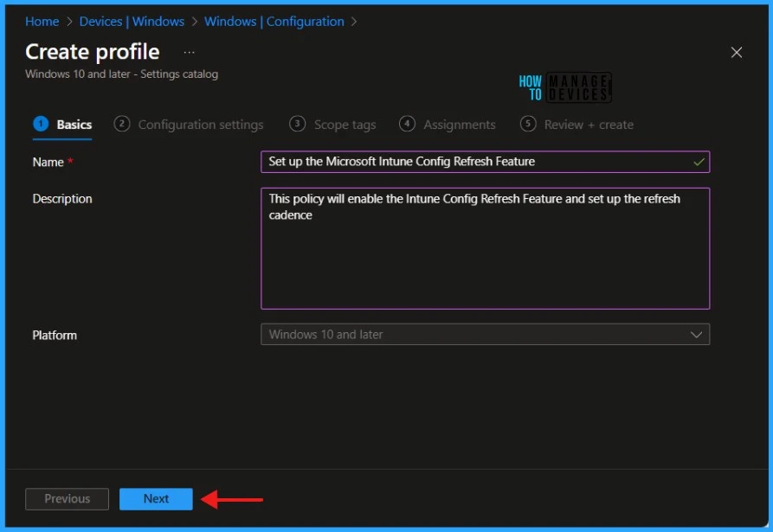Switch to Review + create step
The width and height of the screenshot is (773, 532).
click(x=577, y=125)
